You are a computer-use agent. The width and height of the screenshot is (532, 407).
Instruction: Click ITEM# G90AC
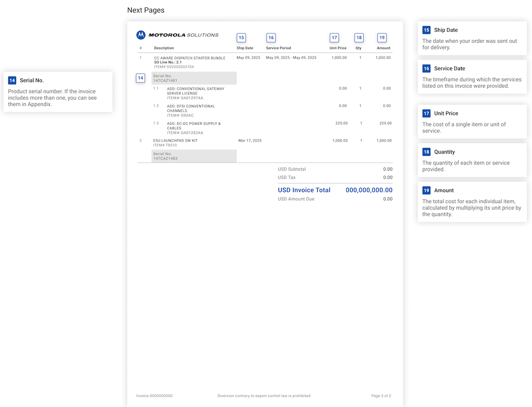pyautogui.click(x=180, y=115)
